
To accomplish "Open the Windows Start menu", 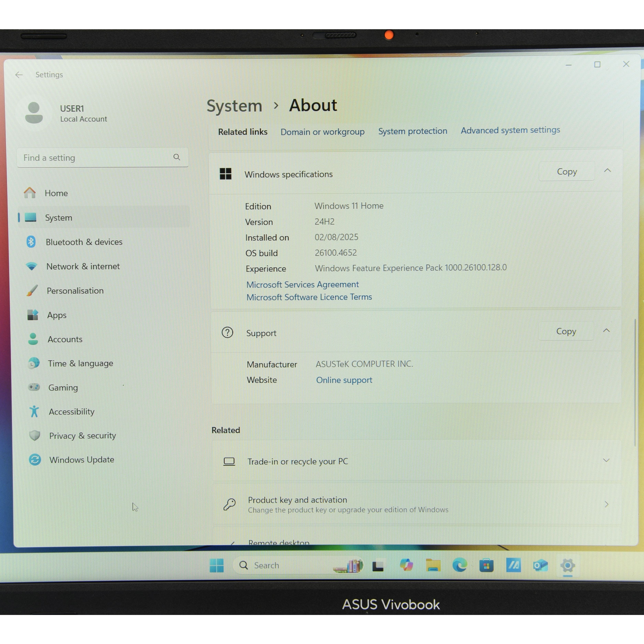I will (217, 565).
